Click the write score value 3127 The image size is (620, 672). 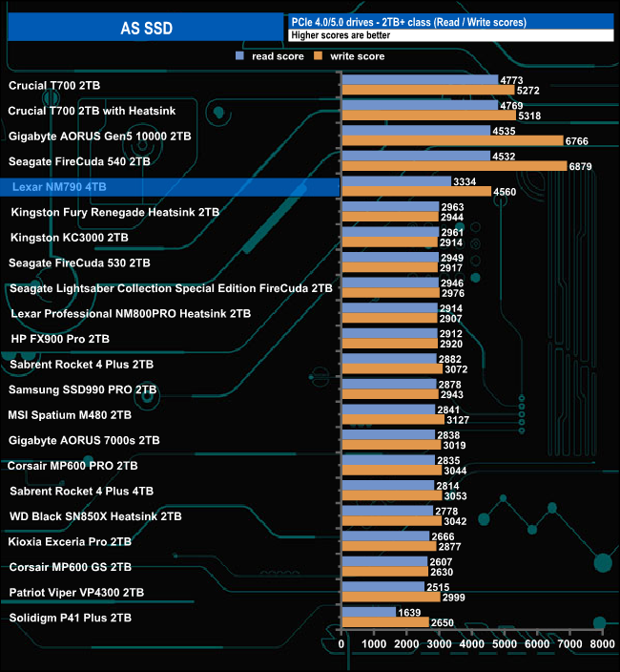[458, 420]
